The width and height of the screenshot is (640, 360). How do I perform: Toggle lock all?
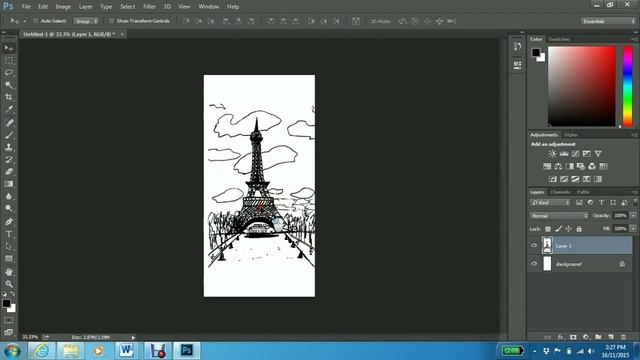(579, 229)
